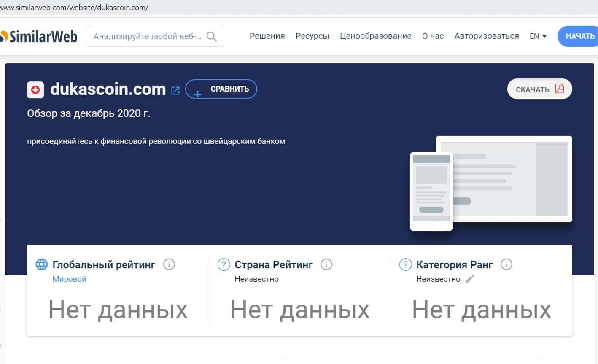Viewport: 598px width, 364px height.
Task: Edit category with the pencil icon
Action: coord(470,279)
